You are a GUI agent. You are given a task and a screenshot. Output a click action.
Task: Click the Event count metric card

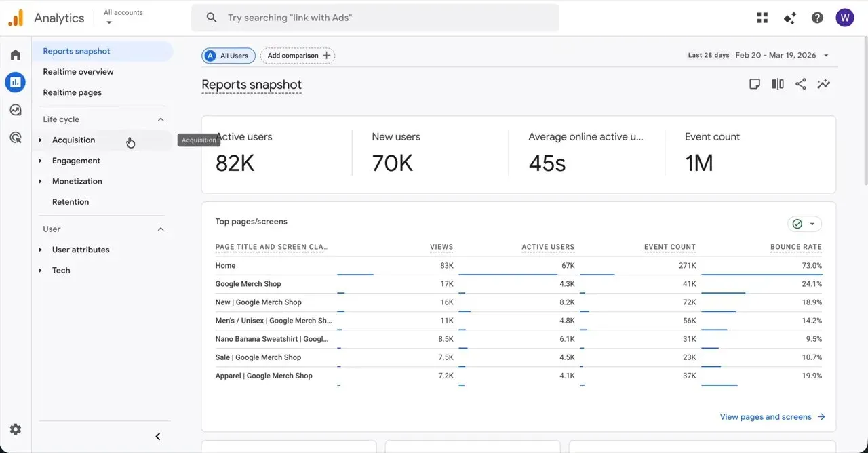pyautogui.click(x=750, y=155)
